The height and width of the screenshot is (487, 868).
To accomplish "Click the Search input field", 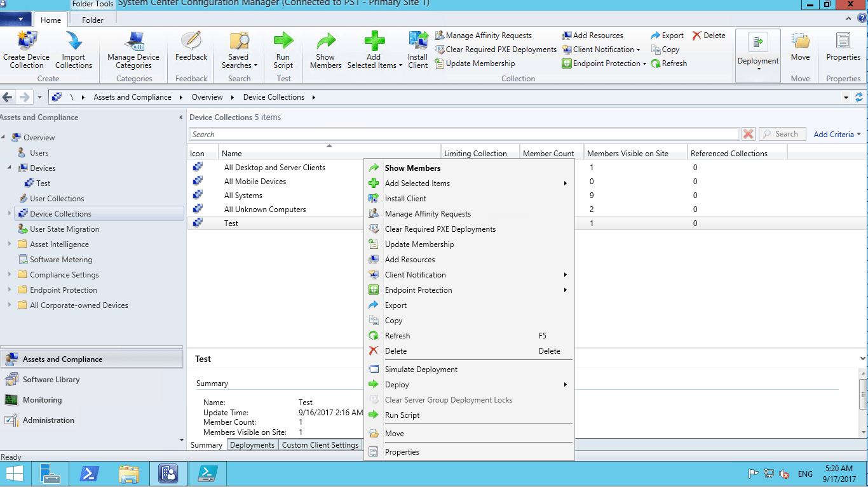I will point(464,135).
